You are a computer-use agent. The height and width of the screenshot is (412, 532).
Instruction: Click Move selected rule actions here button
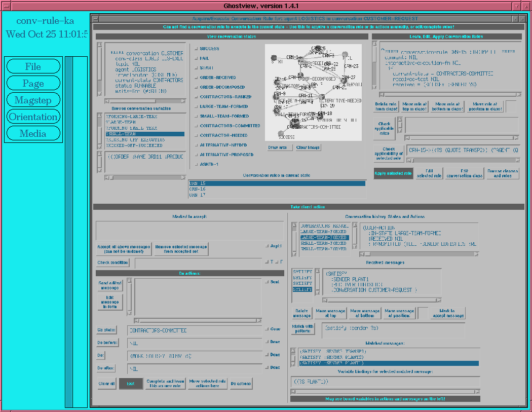tap(208, 384)
